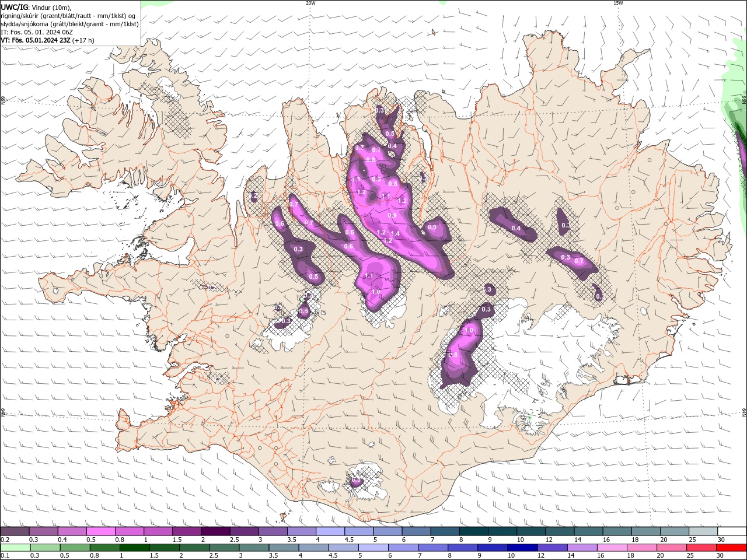Select the dark teal swatch at 8 in upper scale
The width and height of the screenshot is (747, 560).
point(473,531)
